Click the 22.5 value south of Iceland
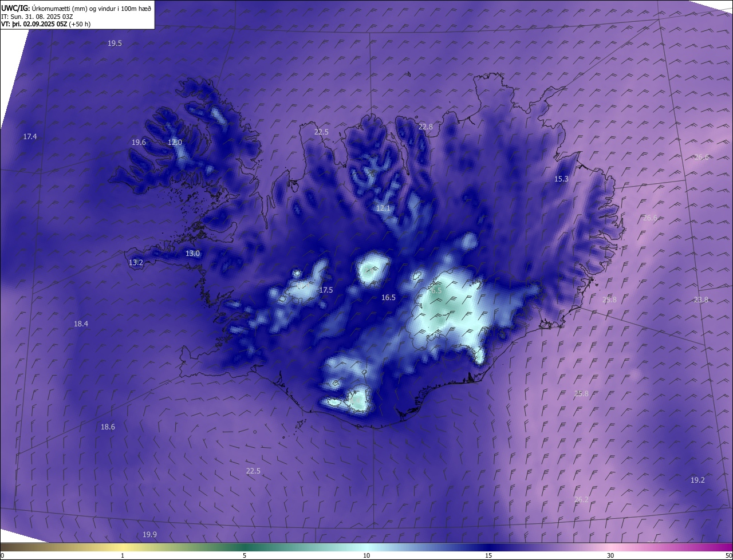 click(x=253, y=471)
